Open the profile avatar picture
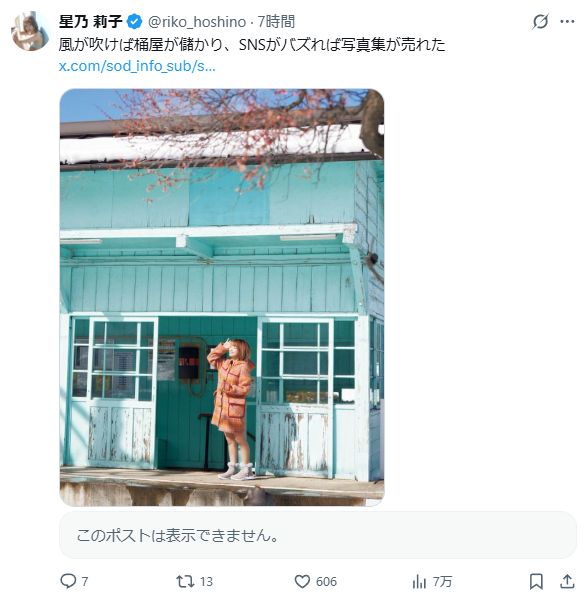Viewport: 587px width, 600px height. [x=31, y=31]
